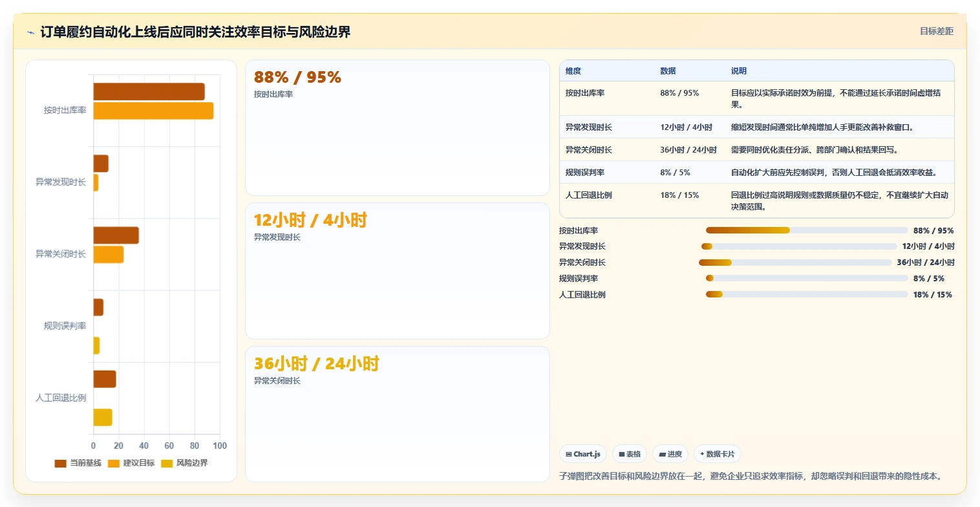The width and height of the screenshot is (980, 507).
Task: Click the 人工回退比例 chart axis label
Action: pyautogui.click(x=61, y=398)
